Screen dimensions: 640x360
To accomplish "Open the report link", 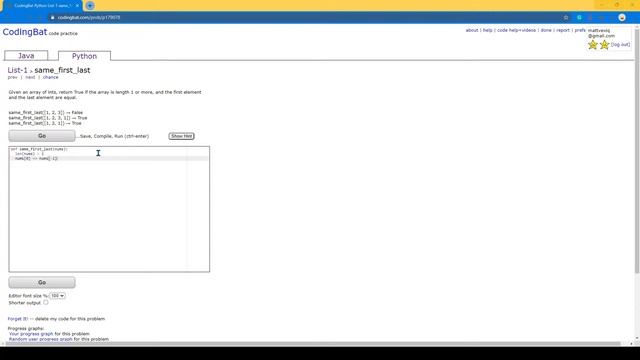I will coord(563,30).
